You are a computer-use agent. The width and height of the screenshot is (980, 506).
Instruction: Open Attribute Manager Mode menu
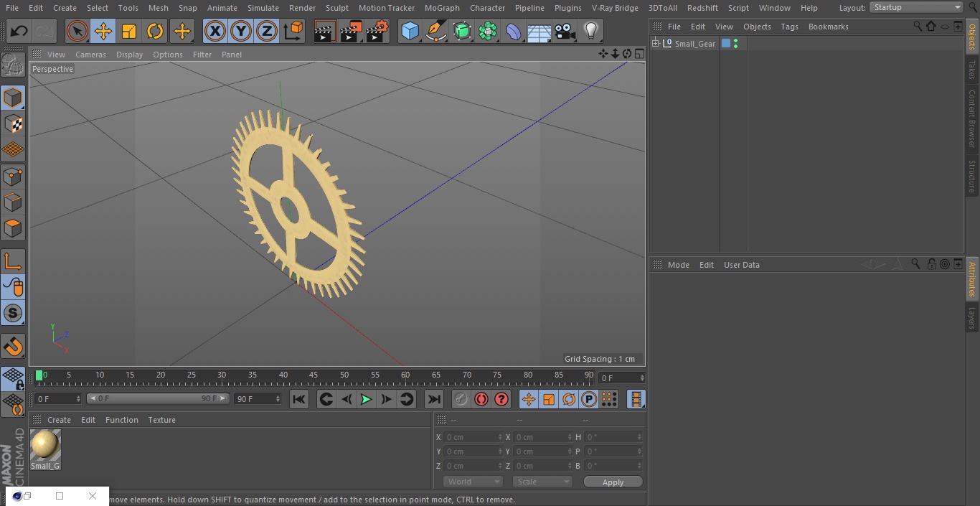tap(678, 265)
